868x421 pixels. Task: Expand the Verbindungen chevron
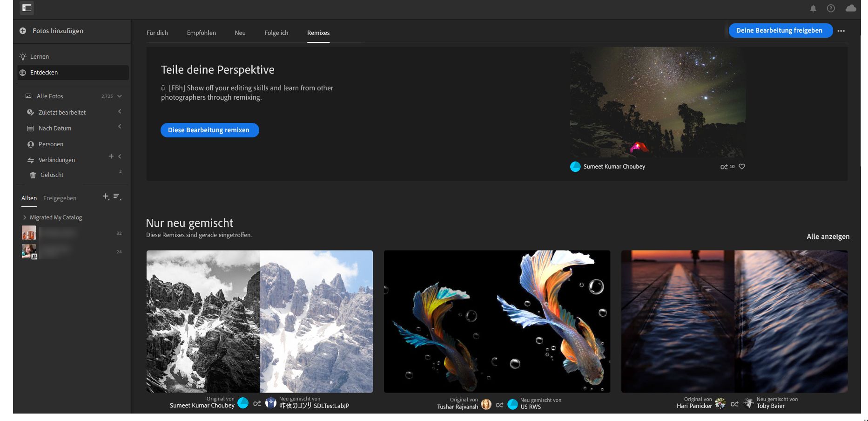pyautogui.click(x=120, y=156)
